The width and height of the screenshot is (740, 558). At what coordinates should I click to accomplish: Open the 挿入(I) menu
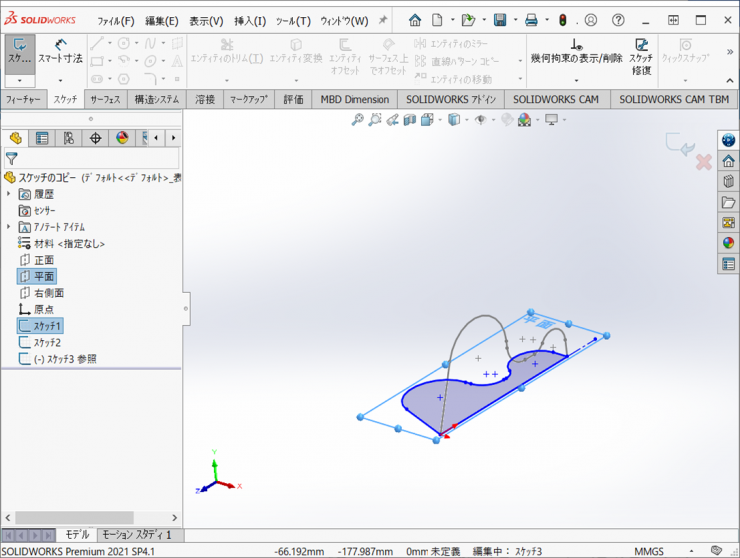pyautogui.click(x=250, y=21)
